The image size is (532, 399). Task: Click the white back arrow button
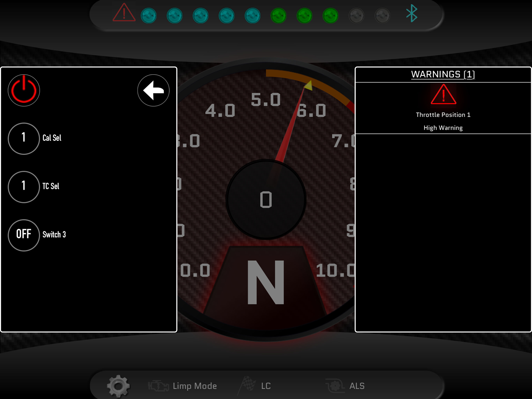[x=153, y=90]
